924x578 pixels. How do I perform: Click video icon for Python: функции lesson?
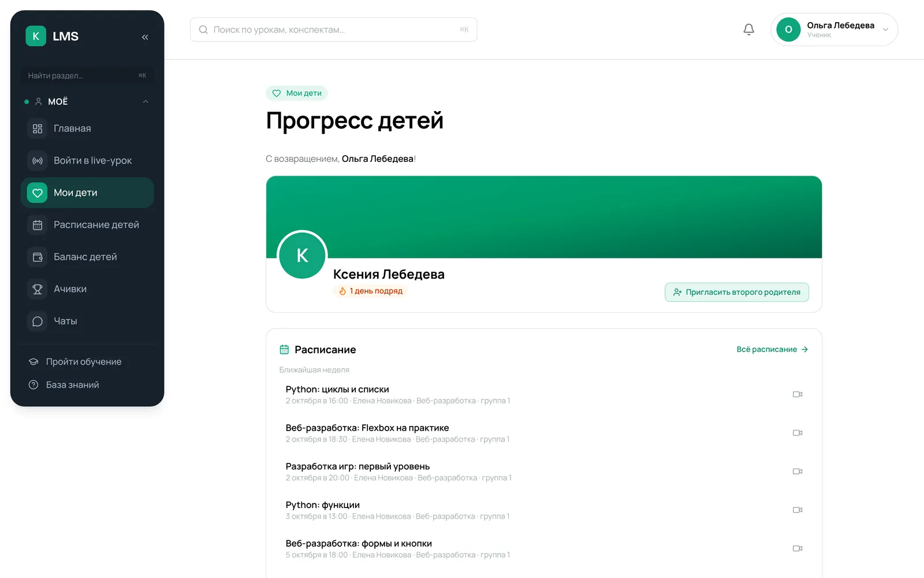(x=798, y=510)
